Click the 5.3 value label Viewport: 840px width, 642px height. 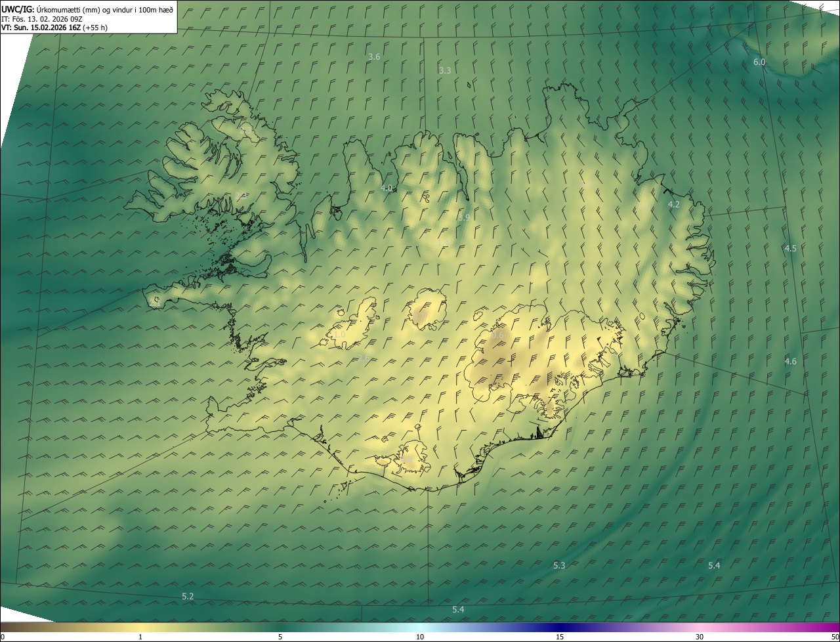pyautogui.click(x=559, y=566)
